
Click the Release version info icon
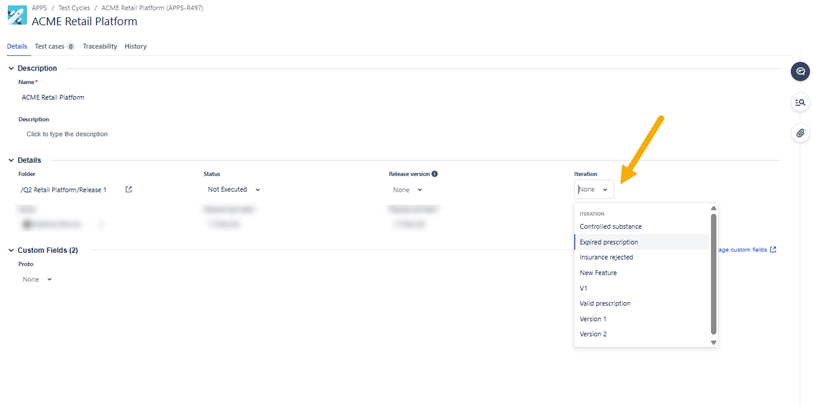pyautogui.click(x=434, y=174)
